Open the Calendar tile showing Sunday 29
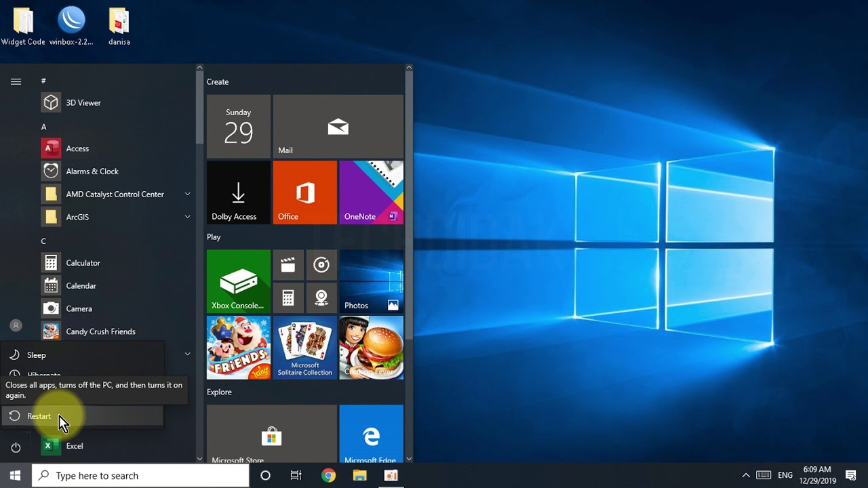This screenshot has height=488, width=868. click(238, 127)
